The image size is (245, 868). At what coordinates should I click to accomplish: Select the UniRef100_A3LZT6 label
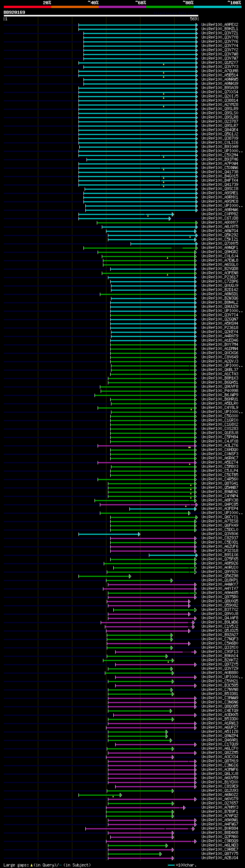point(220,445)
